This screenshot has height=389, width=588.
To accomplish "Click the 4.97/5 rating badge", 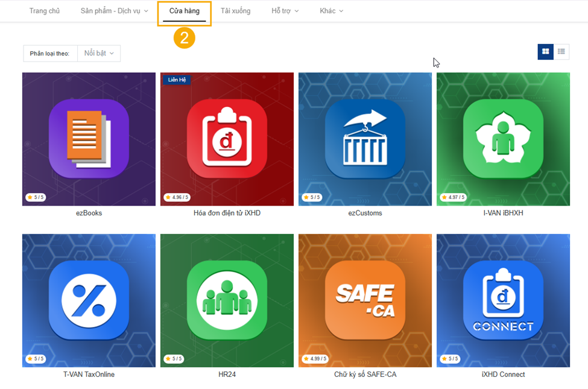I will 453,197.
